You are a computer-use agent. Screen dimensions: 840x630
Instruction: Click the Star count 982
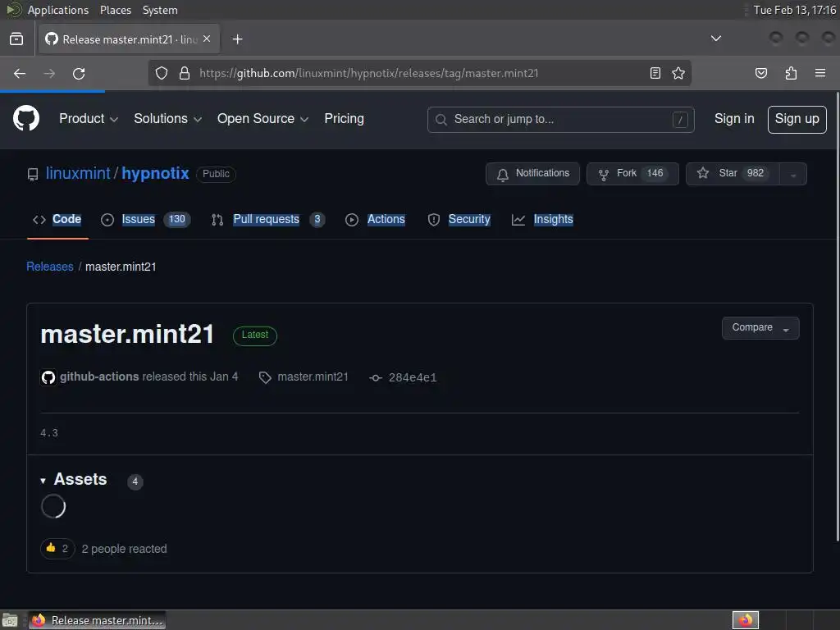click(756, 174)
